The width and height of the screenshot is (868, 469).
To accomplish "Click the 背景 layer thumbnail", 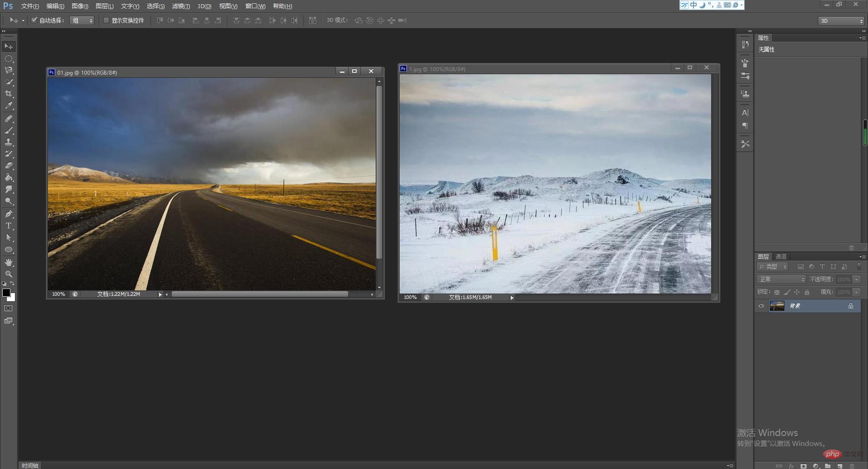I will click(x=777, y=306).
